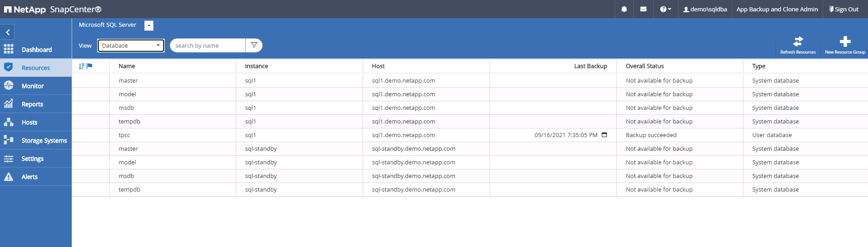Open the View Database dropdown
This screenshot has height=247, width=868.
pyautogui.click(x=131, y=45)
